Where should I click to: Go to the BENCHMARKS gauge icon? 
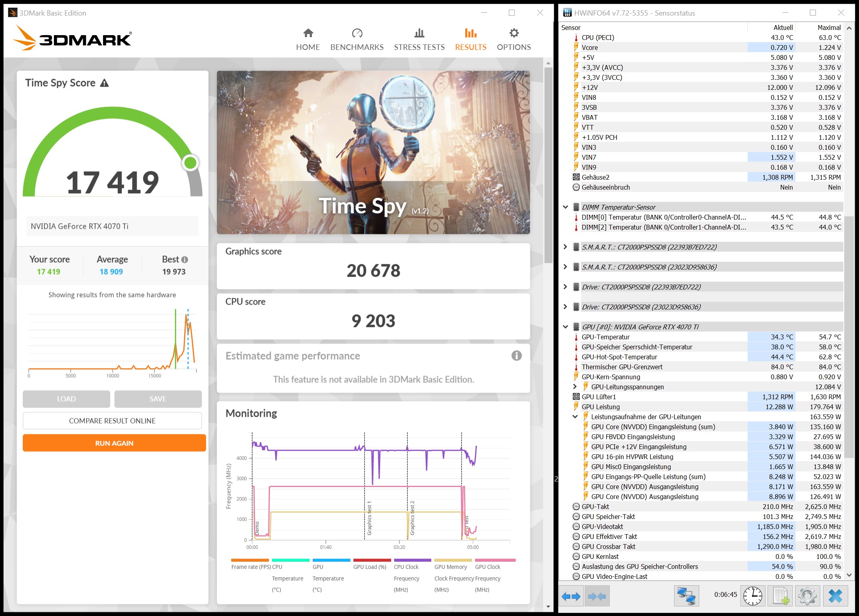click(357, 33)
